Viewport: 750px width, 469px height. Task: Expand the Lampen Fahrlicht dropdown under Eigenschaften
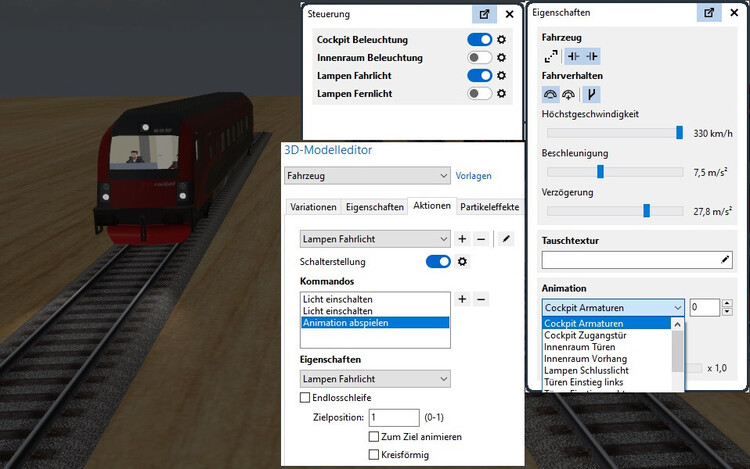375,380
